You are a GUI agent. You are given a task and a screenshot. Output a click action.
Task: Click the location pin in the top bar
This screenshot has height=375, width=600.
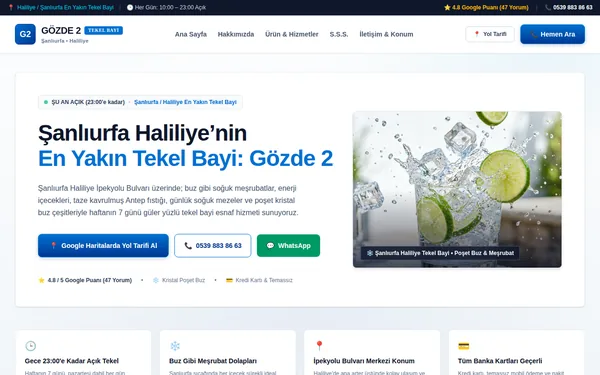(11, 7)
